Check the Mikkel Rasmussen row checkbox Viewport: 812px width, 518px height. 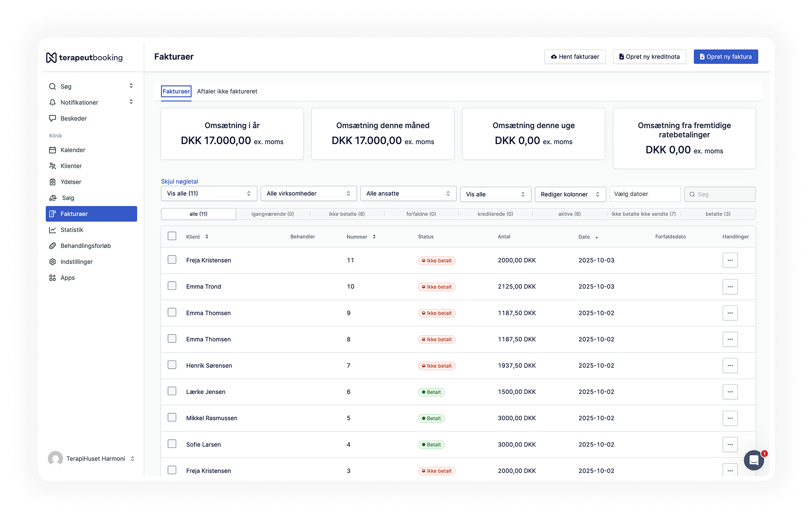pos(172,418)
